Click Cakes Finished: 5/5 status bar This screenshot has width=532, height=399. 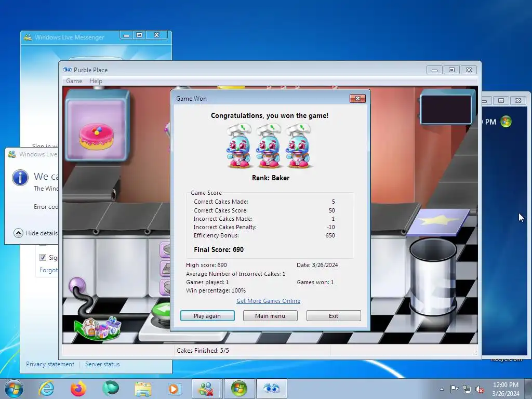(x=203, y=351)
